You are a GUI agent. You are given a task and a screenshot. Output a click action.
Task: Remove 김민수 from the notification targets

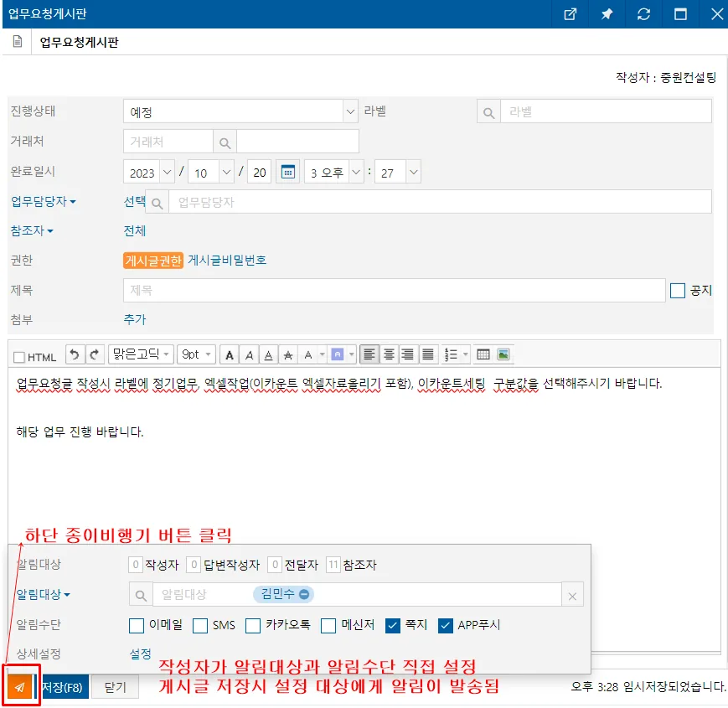[304, 594]
